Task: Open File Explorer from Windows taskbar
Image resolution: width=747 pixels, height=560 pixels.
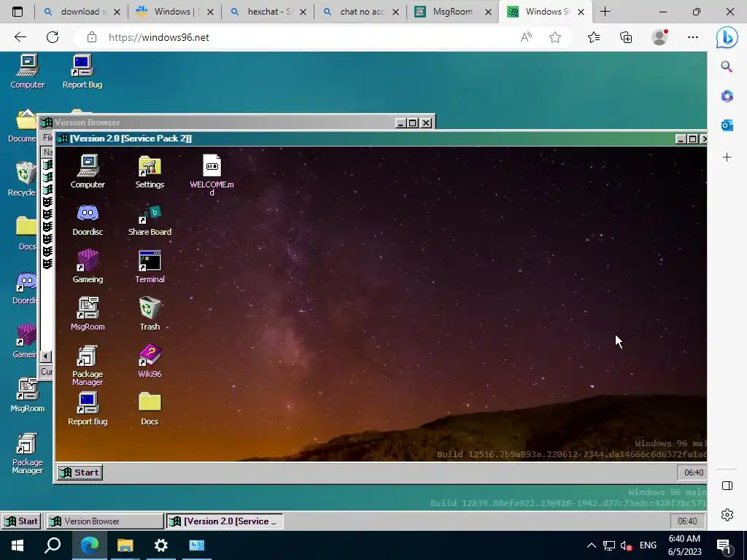Action: (x=125, y=545)
